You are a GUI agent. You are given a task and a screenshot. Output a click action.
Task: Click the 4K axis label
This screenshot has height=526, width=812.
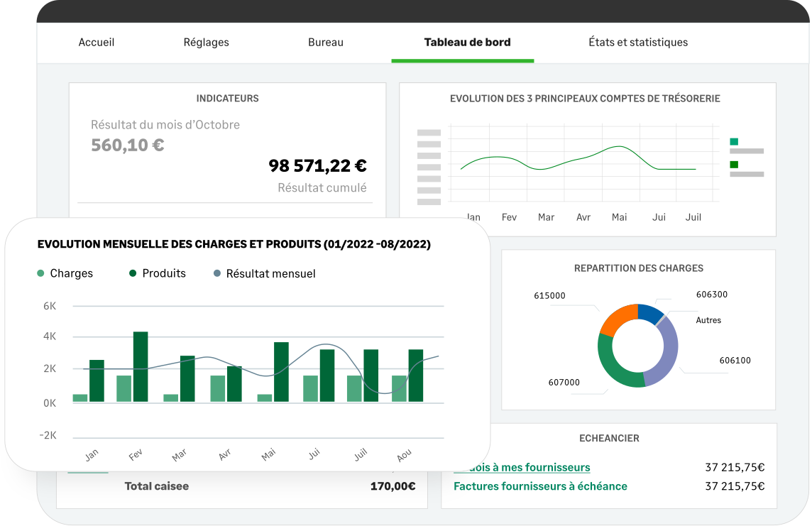click(50, 336)
